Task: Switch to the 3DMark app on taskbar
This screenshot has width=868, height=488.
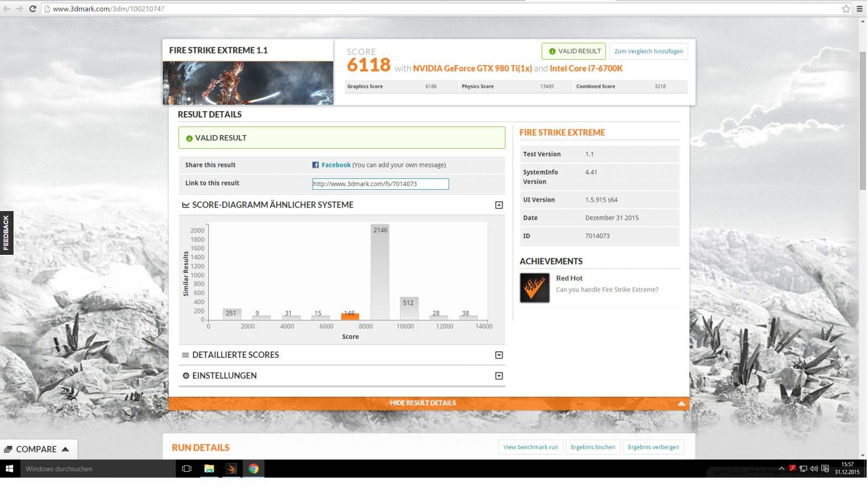Action: (231, 468)
